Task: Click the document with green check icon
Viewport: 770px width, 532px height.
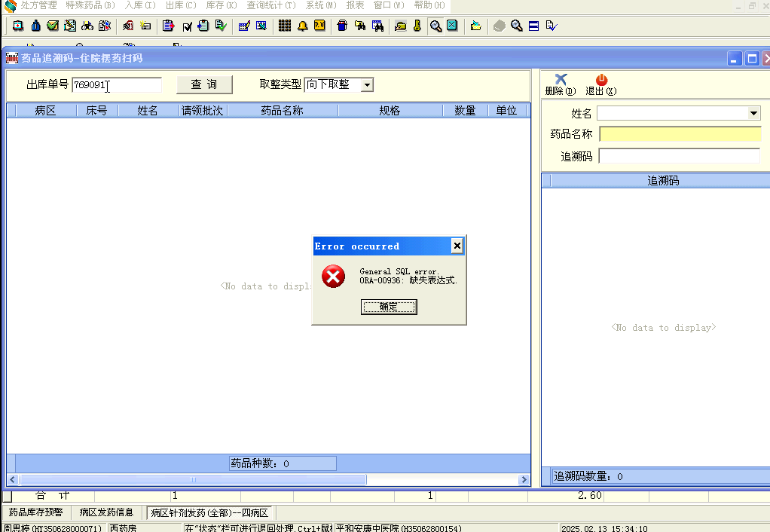Action: coord(221,26)
